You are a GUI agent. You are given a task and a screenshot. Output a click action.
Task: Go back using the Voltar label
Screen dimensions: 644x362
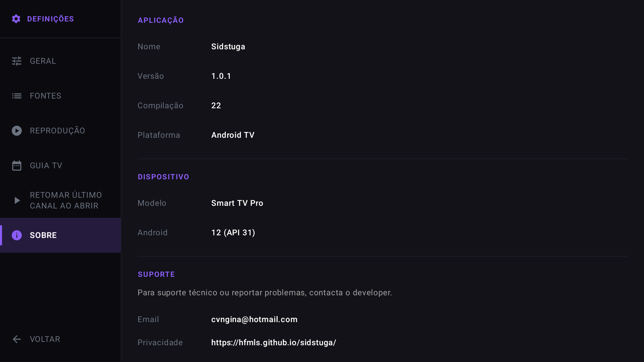(45, 339)
